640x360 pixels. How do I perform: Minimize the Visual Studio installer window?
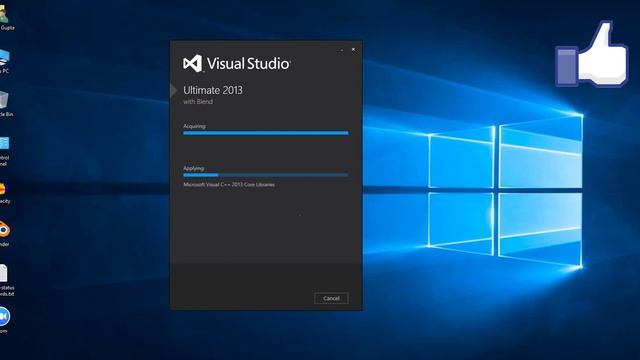point(342,50)
